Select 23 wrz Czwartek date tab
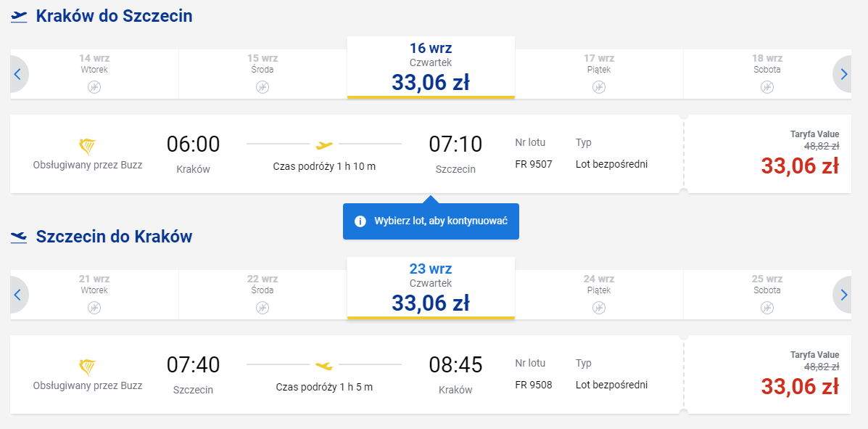Image resolution: width=868 pixels, height=429 pixels. [x=431, y=288]
